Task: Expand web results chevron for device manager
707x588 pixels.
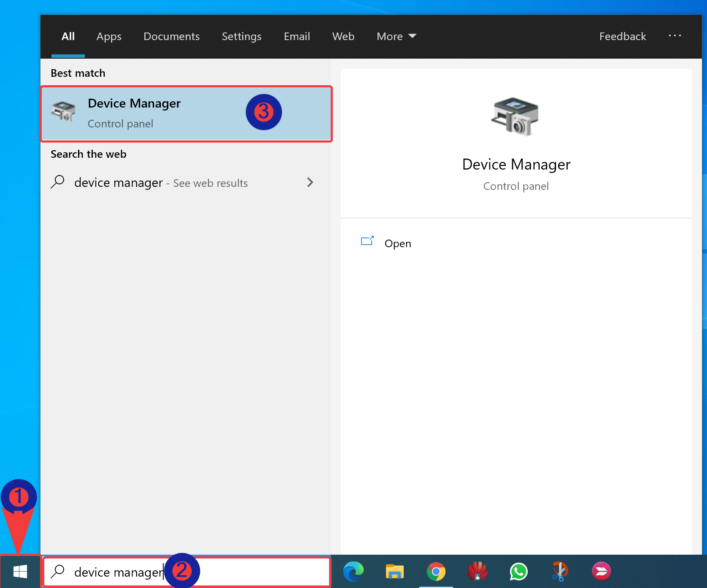Action: [310, 182]
